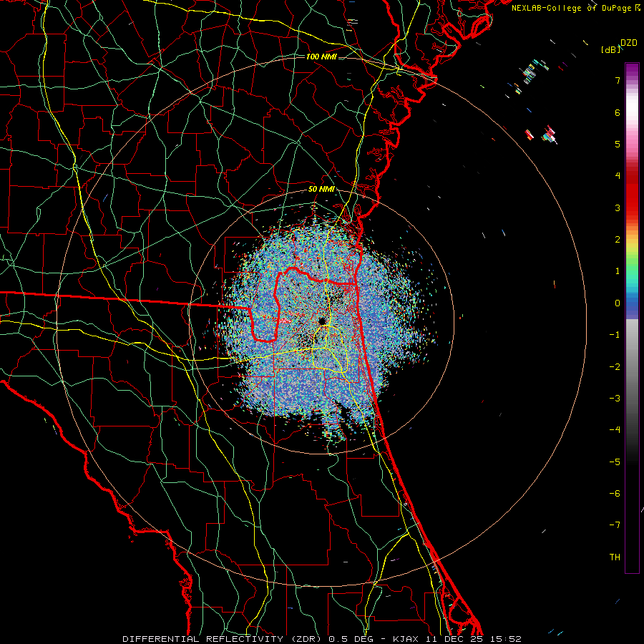The width and height of the screenshot is (644, 644).
Task: Click the 100 NMI range ring label
Action: (x=321, y=57)
